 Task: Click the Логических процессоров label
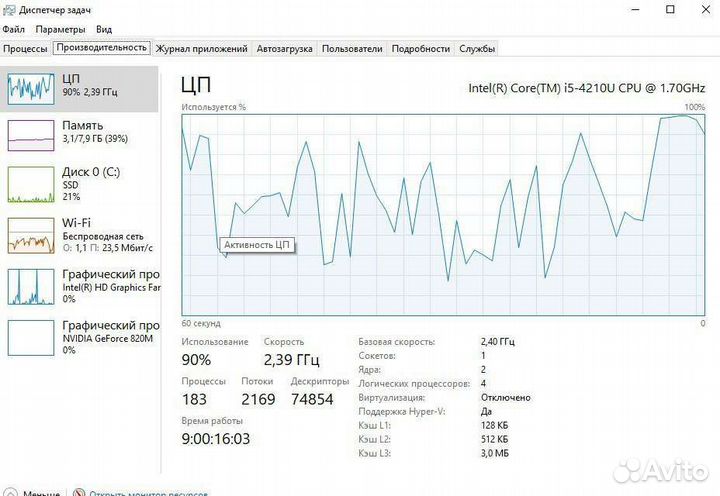click(414, 383)
